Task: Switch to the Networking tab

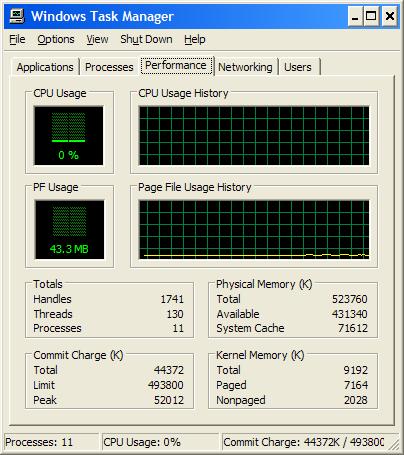Action: coord(245,67)
